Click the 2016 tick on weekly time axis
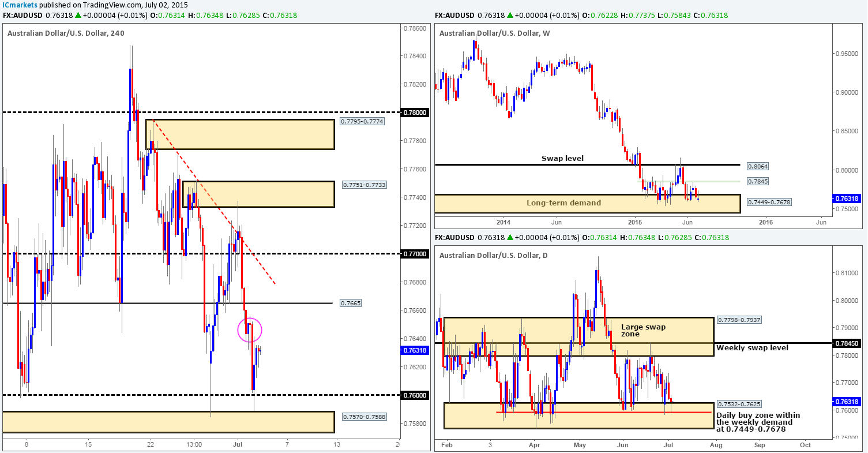 pyautogui.click(x=766, y=222)
